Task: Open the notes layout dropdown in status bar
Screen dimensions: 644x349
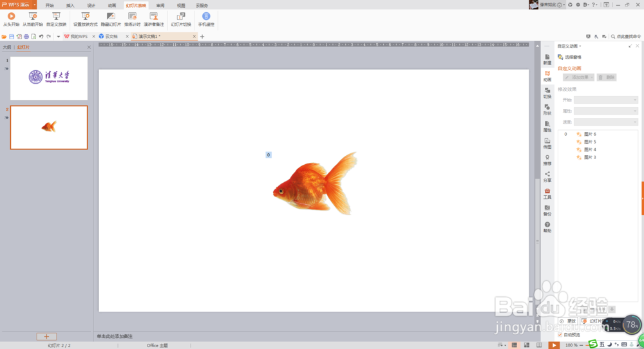Action: 502,345
